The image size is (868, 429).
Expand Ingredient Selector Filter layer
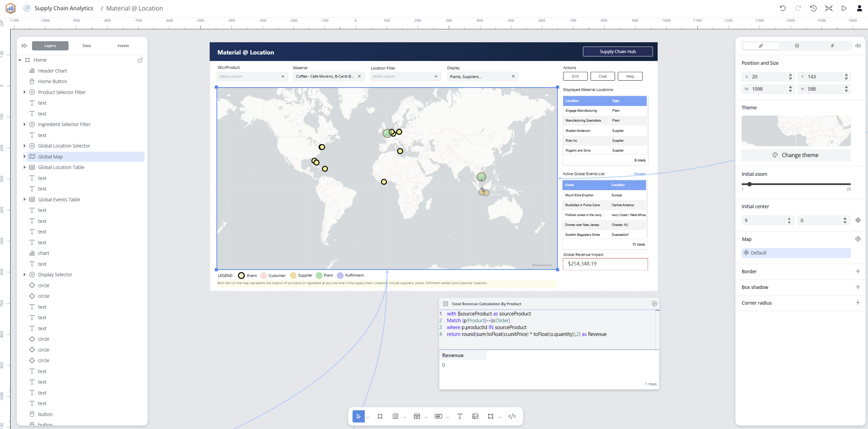pos(25,124)
